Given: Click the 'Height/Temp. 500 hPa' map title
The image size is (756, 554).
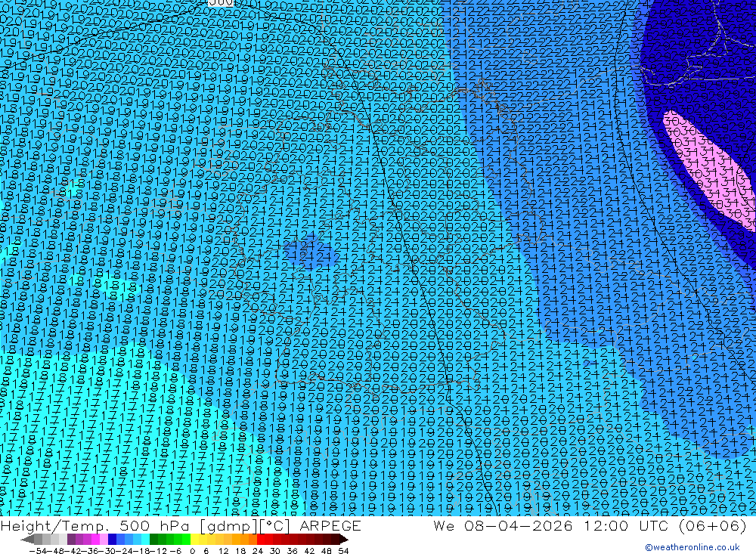Looking at the screenshot, I should pyautogui.click(x=97, y=525).
